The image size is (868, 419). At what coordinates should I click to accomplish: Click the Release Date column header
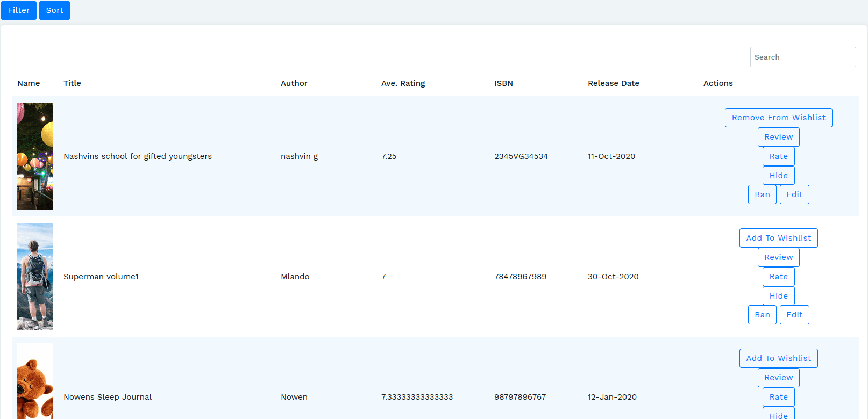[614, 83]
